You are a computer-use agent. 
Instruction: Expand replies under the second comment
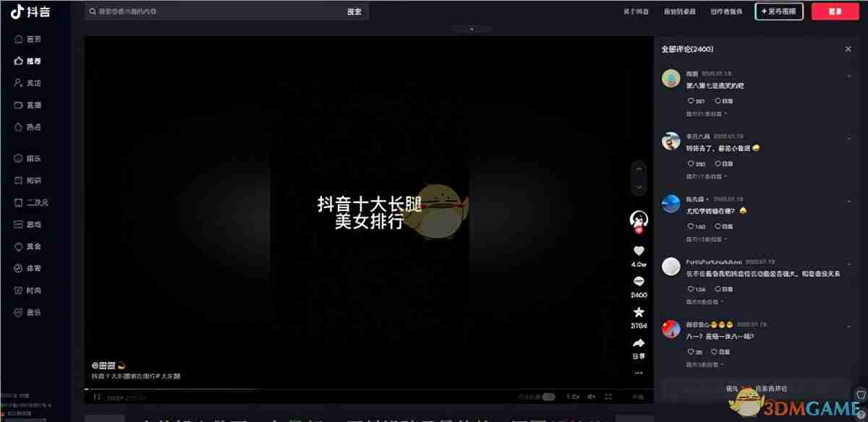705,176
